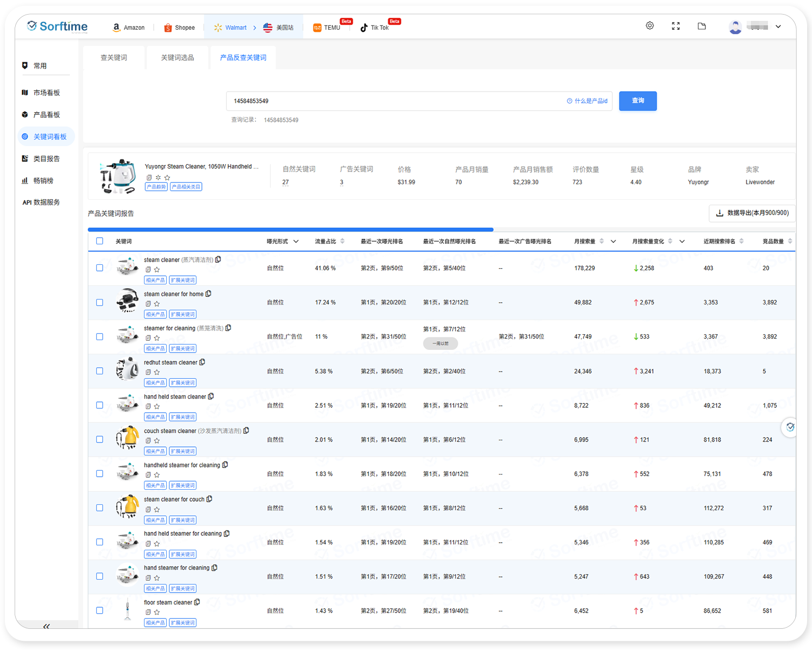The width and height of the screenshot is (812, 650).
Task: Click the blue 查询 button
Action: point(638,101)
